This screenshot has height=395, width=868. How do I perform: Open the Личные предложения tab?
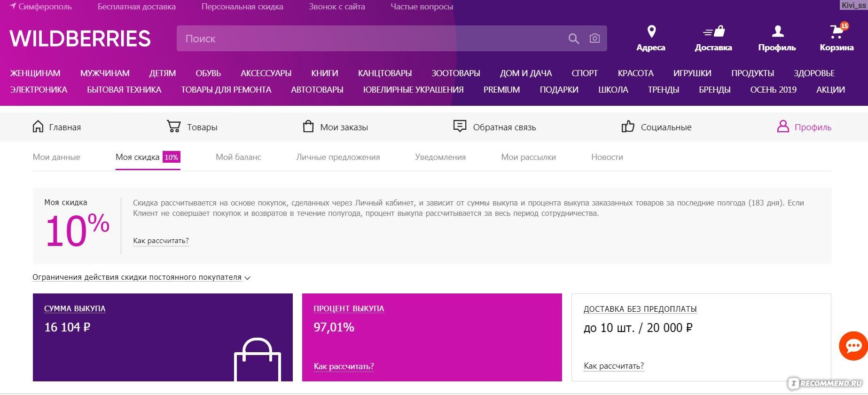[338, 157]
